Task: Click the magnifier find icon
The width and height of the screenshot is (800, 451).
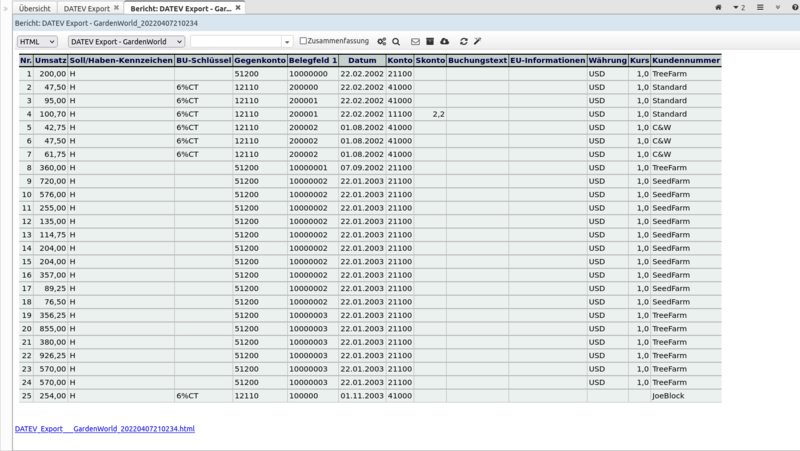Action: 396,42
